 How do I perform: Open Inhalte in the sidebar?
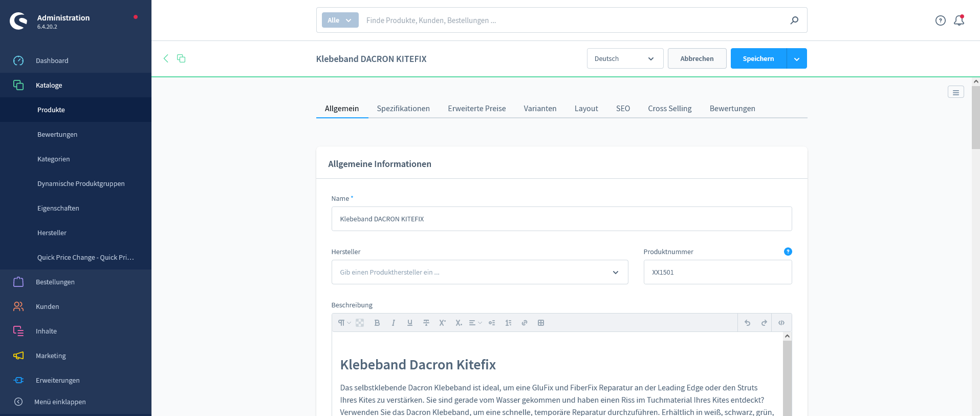point(76,331)
